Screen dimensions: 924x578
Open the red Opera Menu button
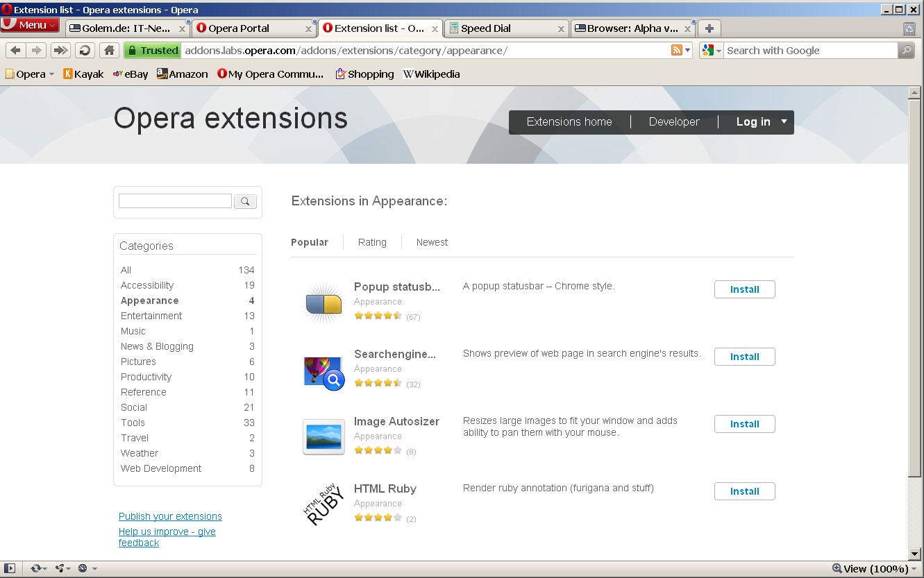pyautogui.click(x=30, y=25)
